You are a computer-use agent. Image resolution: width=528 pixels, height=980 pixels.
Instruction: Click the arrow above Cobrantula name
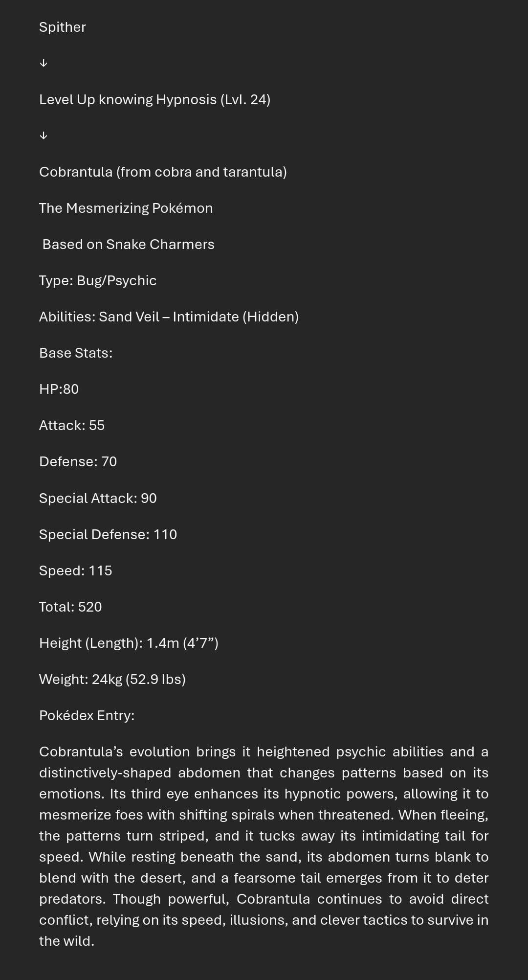[x=44, y=136]
